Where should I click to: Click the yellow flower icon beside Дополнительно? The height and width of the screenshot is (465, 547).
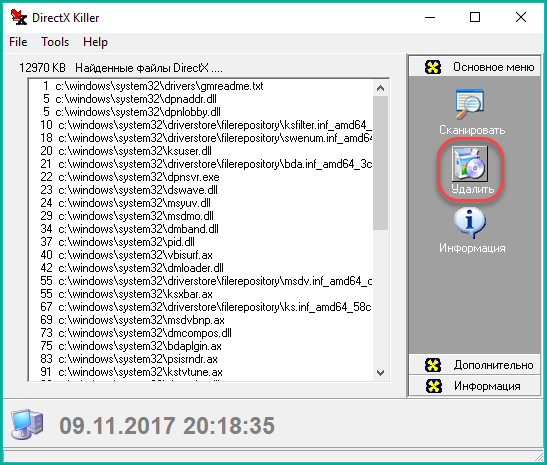tap(433, 365)
